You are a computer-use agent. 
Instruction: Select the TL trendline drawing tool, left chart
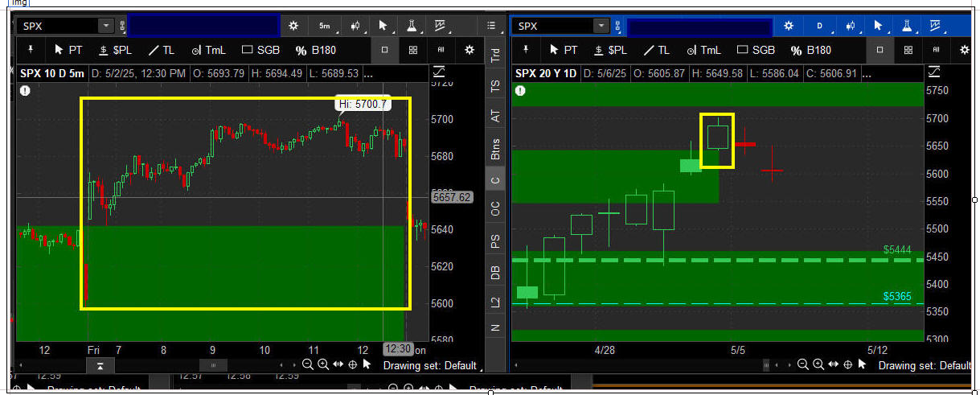162,50
